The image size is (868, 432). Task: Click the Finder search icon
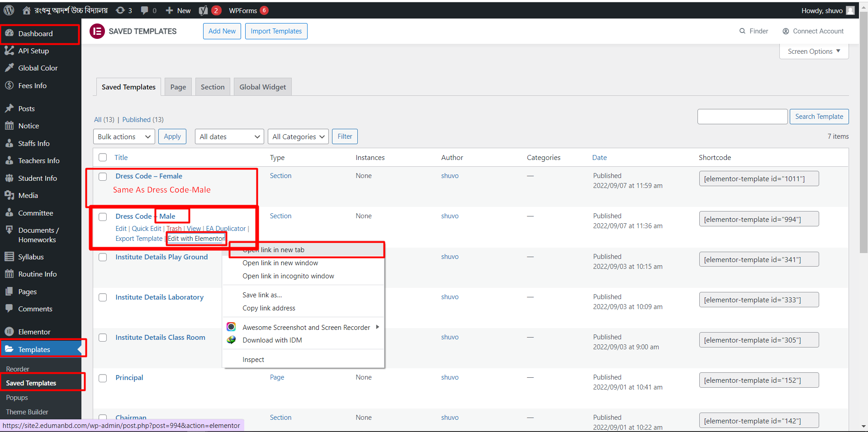coord(742,31)
